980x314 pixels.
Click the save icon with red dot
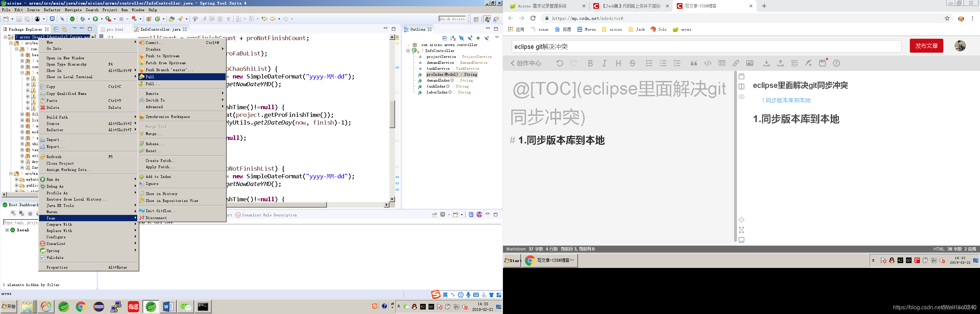(822, 63)
